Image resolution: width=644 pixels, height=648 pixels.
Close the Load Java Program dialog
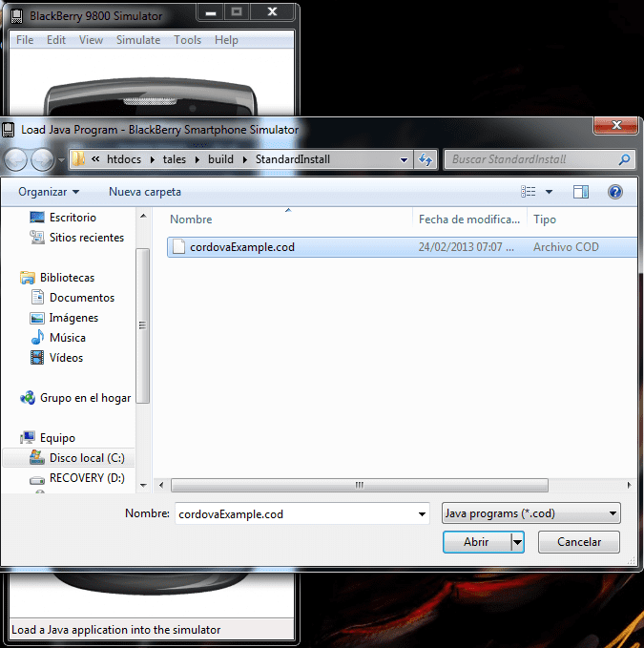point(616,125)
